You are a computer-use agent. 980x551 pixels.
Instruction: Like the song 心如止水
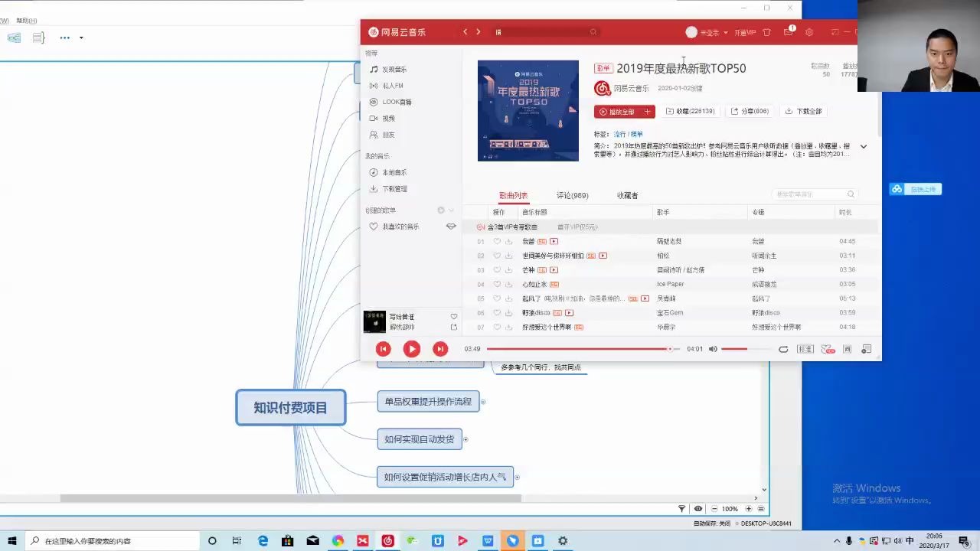(x=497, y=285)
